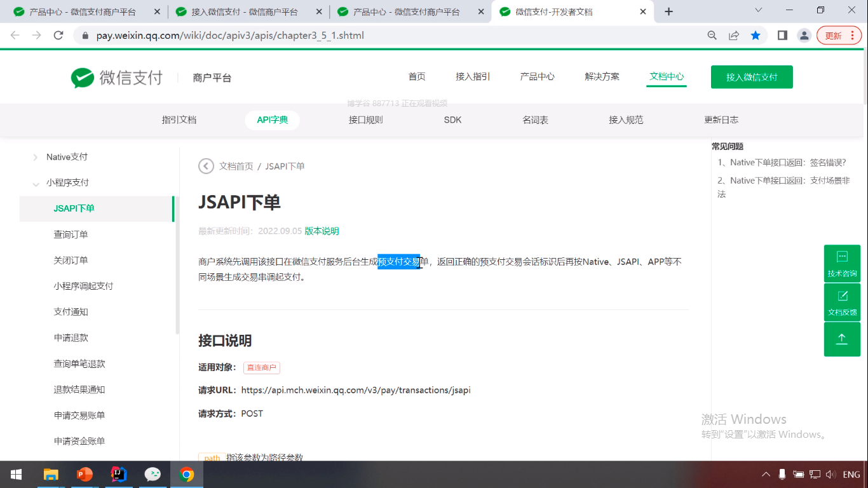The height and width of the screenshot is (488, 868).
Task: Select the 名词表 sub-tab
Action: (x=535, y=120)
